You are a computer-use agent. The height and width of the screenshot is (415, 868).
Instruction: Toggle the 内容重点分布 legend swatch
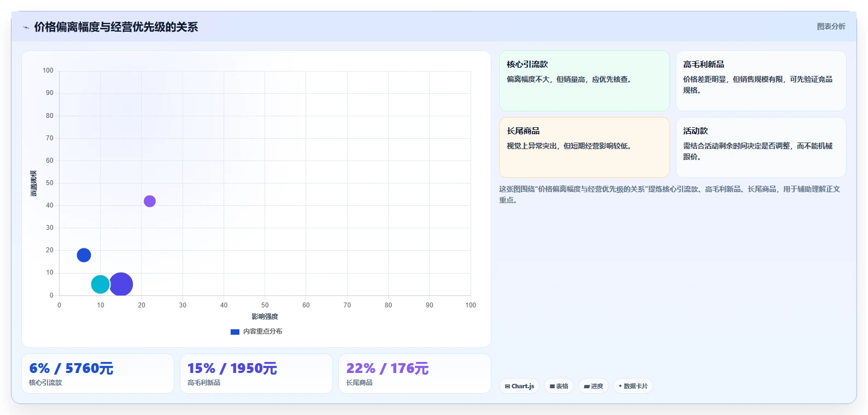[235, 331]
